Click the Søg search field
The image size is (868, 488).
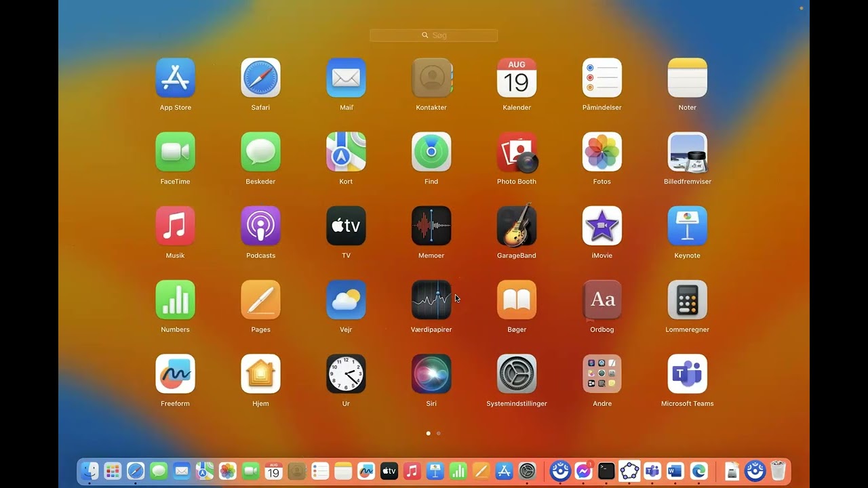(x=433, y=35)
